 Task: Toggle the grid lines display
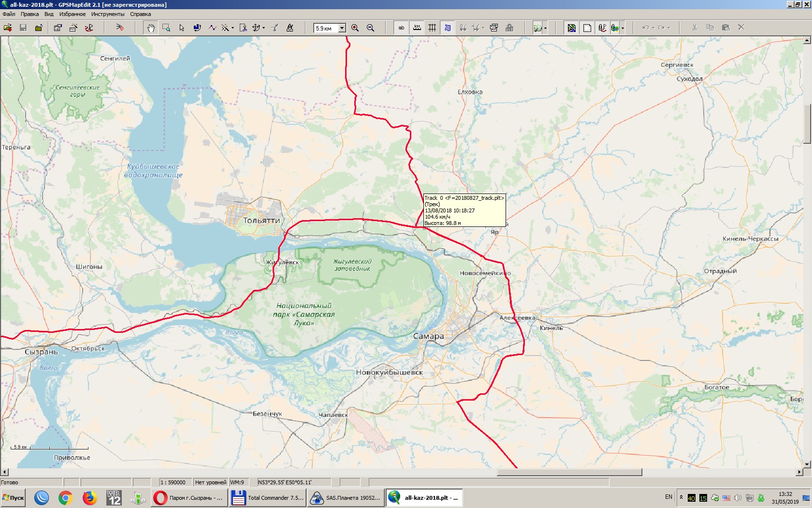click(x=432, y=28)
